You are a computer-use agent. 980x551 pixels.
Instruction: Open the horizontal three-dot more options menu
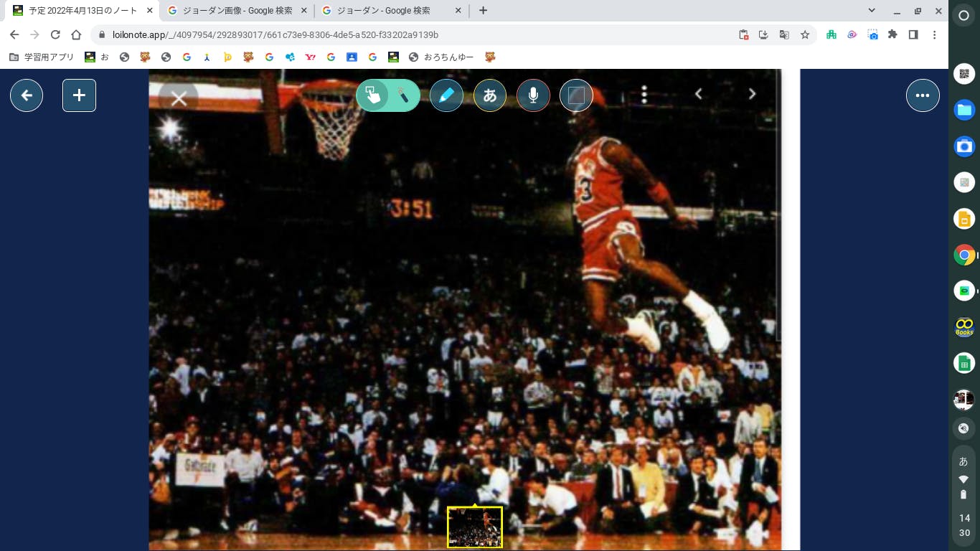pyautogui.click(x=923, y=95)
